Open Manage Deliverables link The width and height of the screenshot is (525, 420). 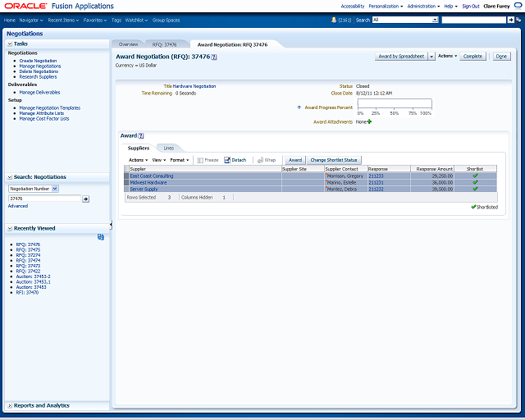point(40,93)
